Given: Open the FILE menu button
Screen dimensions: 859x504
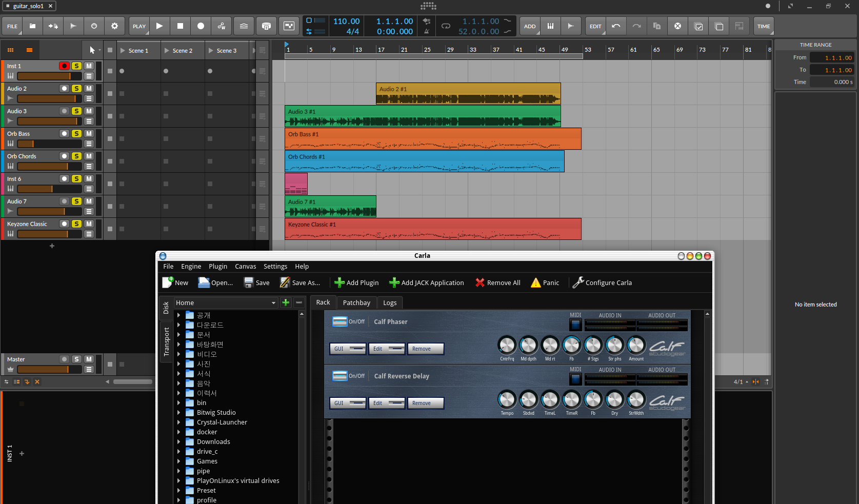Looking at the screenshot, I should [x=12, y=26].
